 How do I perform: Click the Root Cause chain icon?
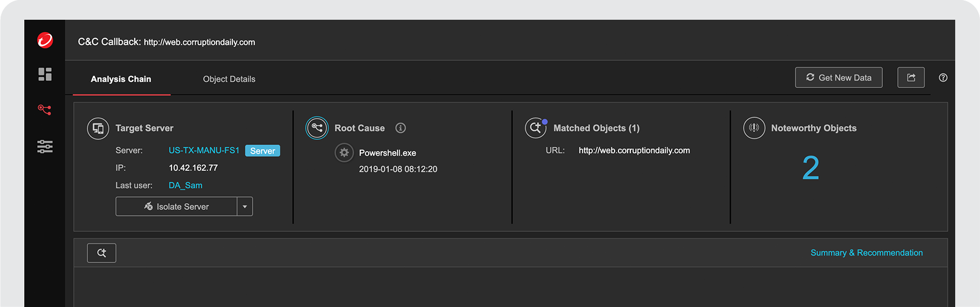[317, 128]
